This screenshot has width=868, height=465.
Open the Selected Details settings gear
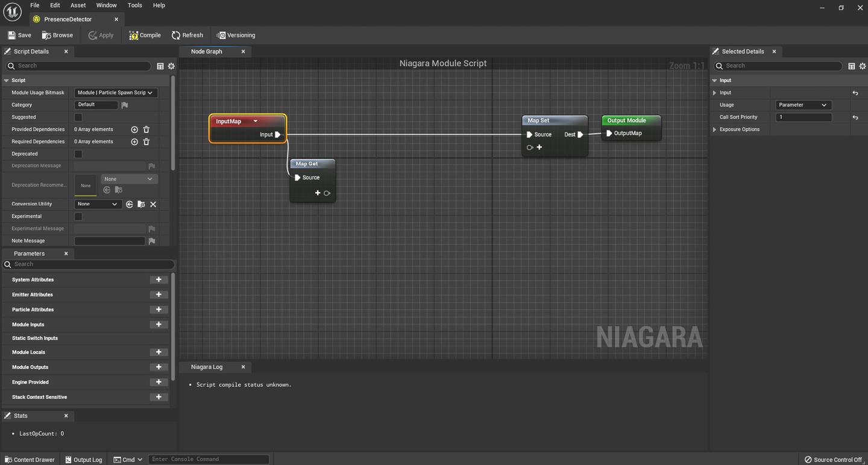click(x=863, y=66)
